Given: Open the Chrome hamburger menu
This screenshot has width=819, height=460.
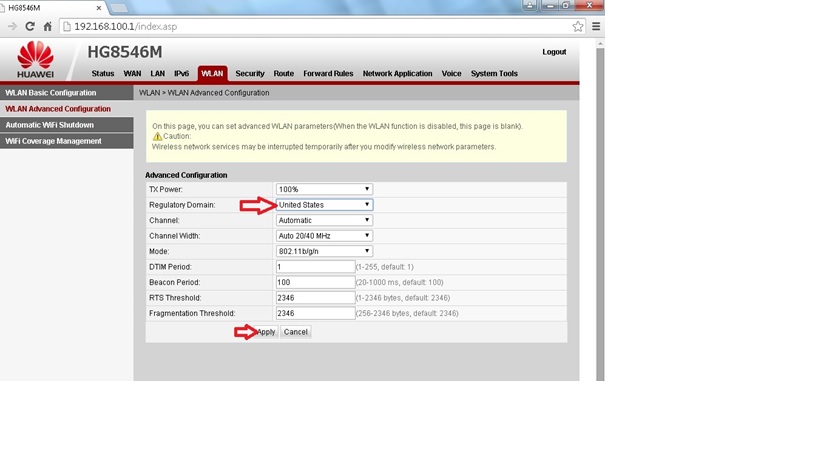Looking at the screenshot, I should [x=596, y=26].
